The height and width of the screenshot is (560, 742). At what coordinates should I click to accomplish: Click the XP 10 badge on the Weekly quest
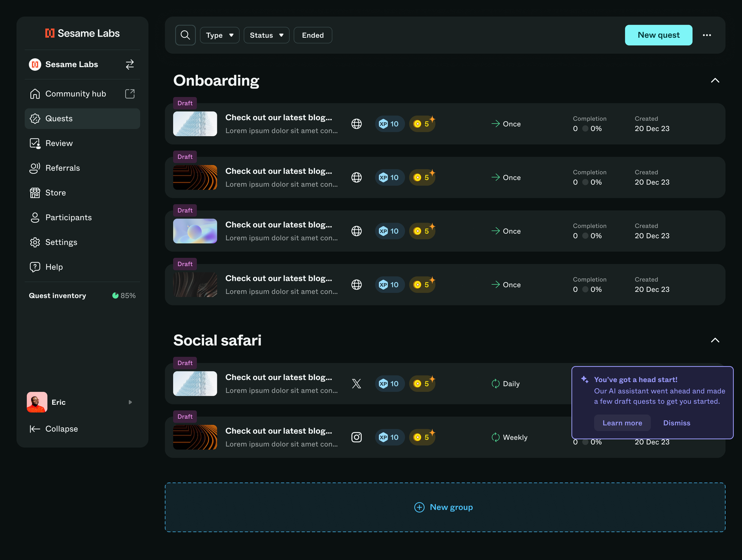tap(389, 437)
